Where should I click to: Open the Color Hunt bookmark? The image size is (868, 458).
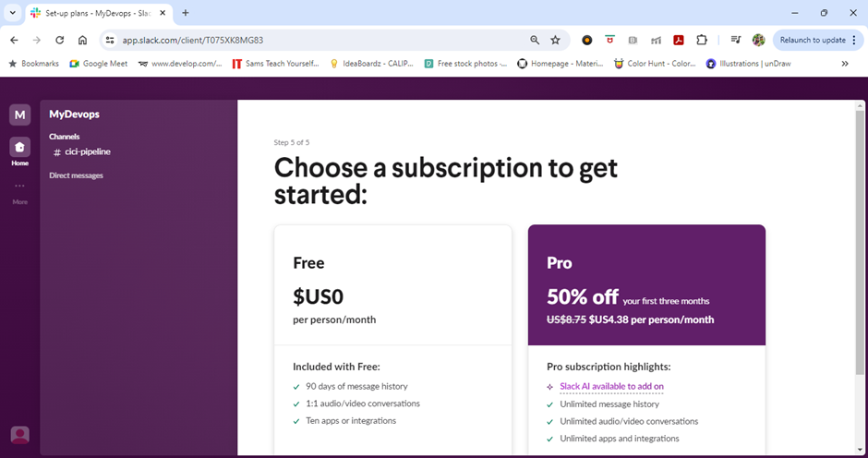(655, 64)
